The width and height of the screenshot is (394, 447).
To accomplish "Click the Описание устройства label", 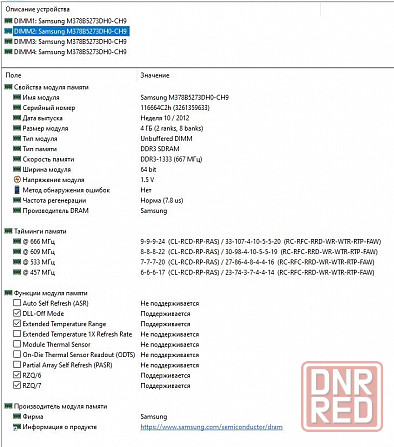I will coord(38,9).
